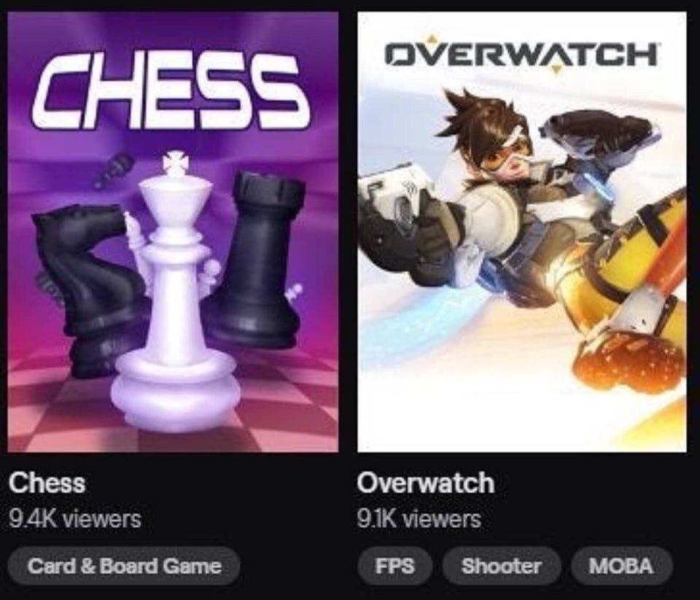Filter by the FPS tag

pos(394,566)
